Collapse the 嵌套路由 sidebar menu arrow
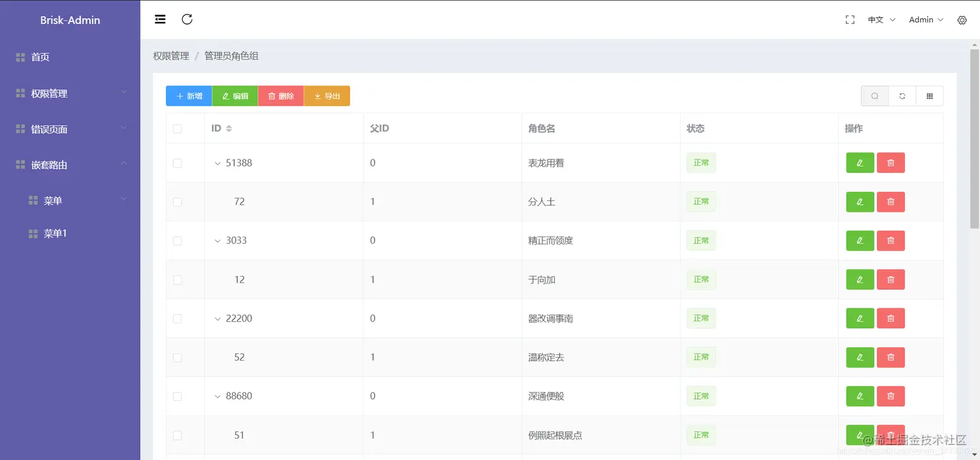This screenshot has width=980, height=460. click(124, 165)
